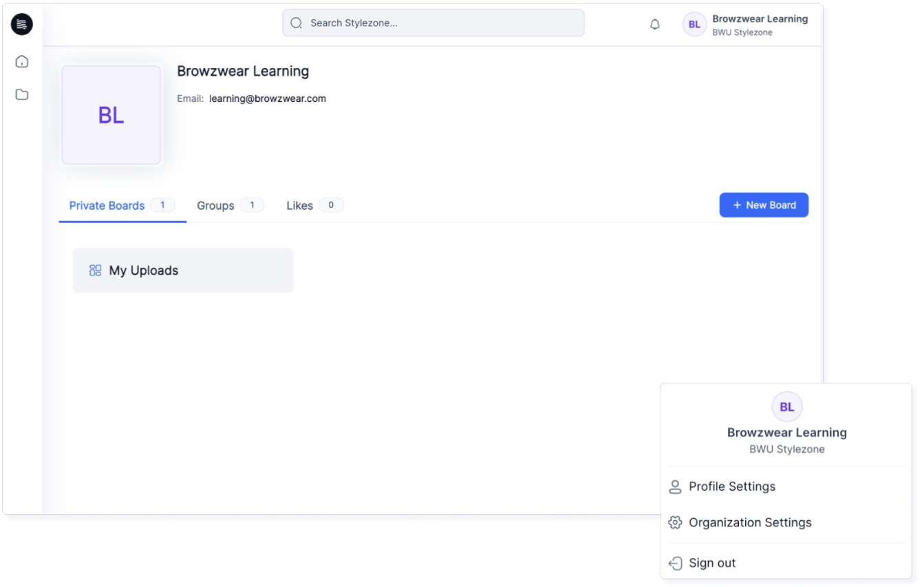Click BWU Stylezone text in top bar
Viewport: 924px width, 587px height.
point(742,32)
